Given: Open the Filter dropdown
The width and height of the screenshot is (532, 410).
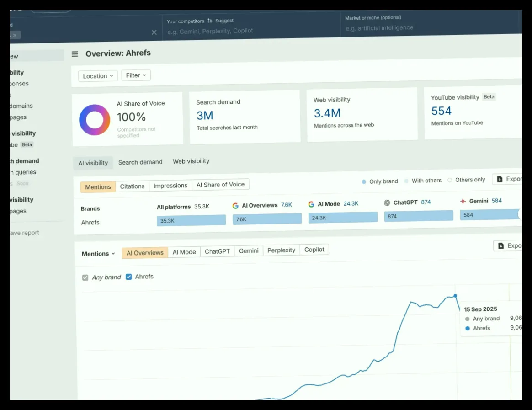Looking at the screenshot, I should point(136,75).
